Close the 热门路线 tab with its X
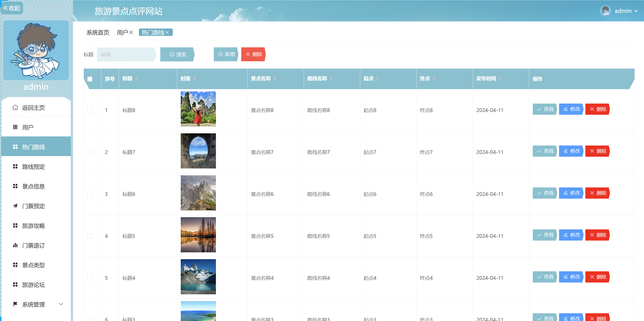 click(x=168, y=32)
